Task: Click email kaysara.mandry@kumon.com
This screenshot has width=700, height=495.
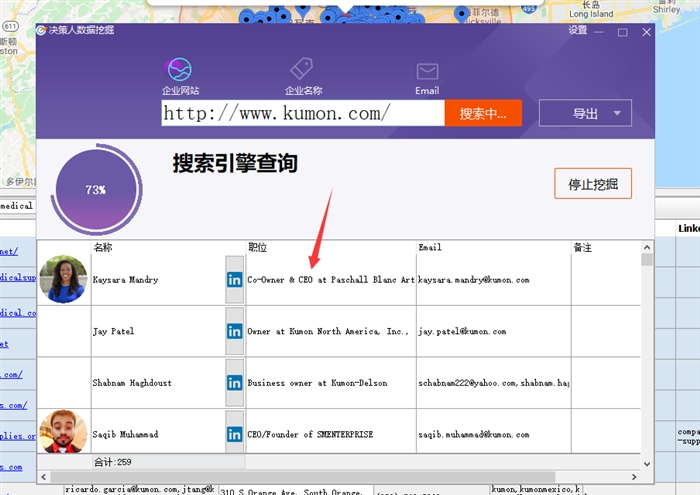Action: point(474,280)
